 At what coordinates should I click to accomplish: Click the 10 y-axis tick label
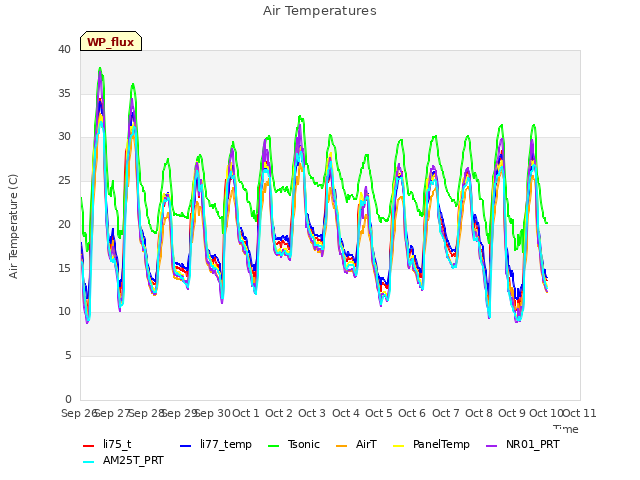(64, 312)
